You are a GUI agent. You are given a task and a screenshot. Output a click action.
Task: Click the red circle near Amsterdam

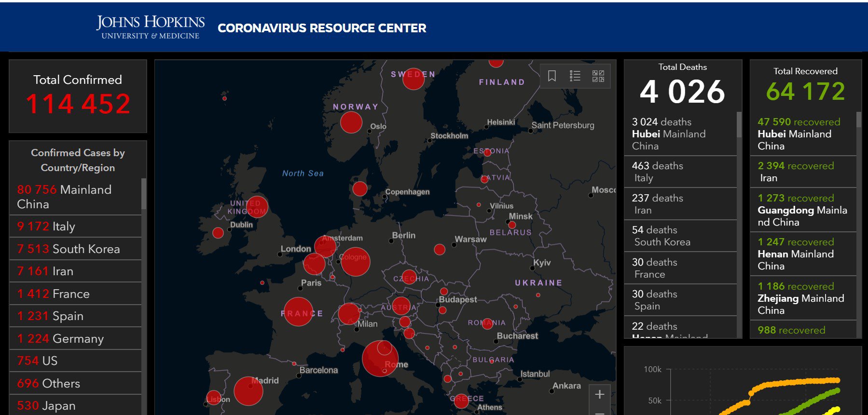[325, 247]
